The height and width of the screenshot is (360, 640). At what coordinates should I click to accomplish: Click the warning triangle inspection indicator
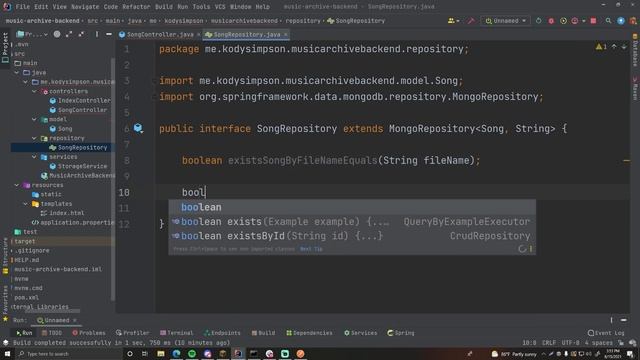(598, 47)
